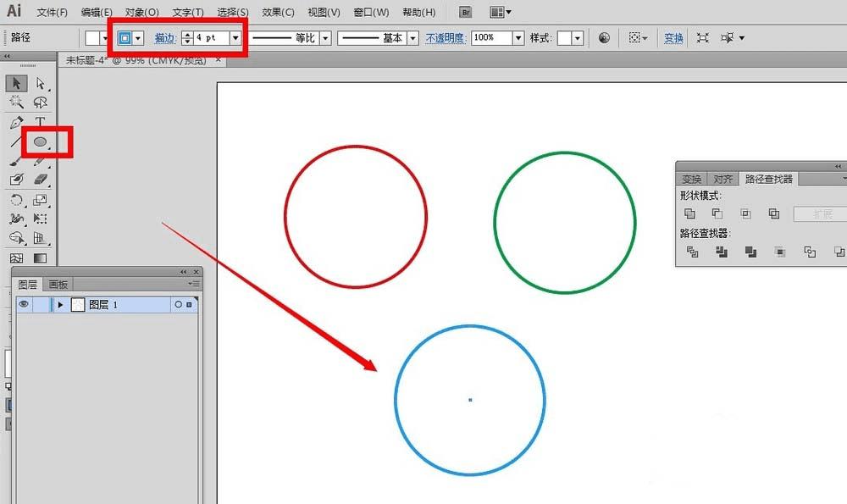Image resolution: width=847 pixels, height=504 pixels.
Task: Select the Eraser tool
Action: point(41,179)
